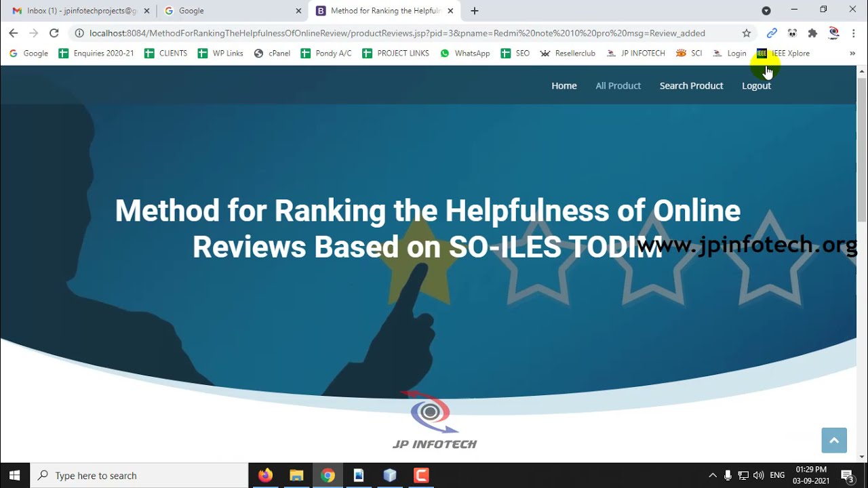Image resolution: width=868 pixels, height=488 pixels.
Task: Open the Search Product page
Action: 692,85
